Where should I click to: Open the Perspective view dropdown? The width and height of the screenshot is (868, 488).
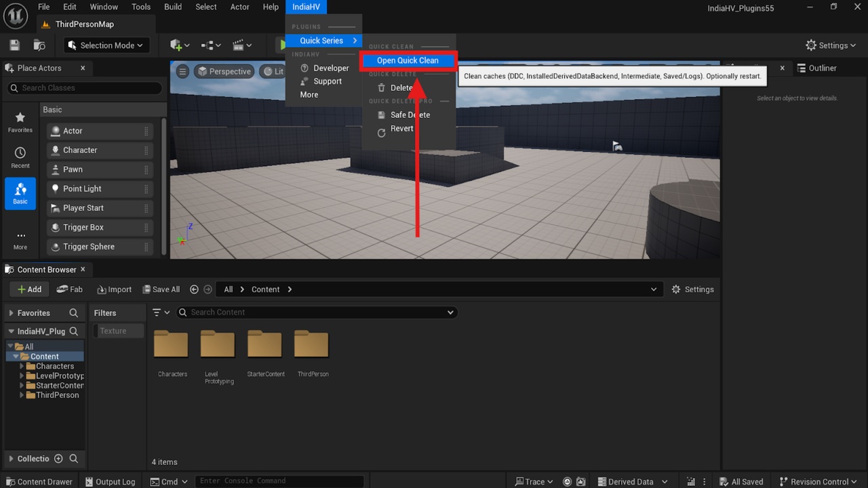click(x=224, y=71)
